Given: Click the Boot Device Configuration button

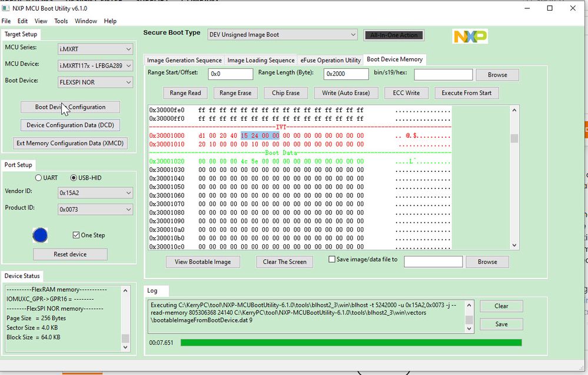Looking at the screenshot, I should [x=70, y=107].
